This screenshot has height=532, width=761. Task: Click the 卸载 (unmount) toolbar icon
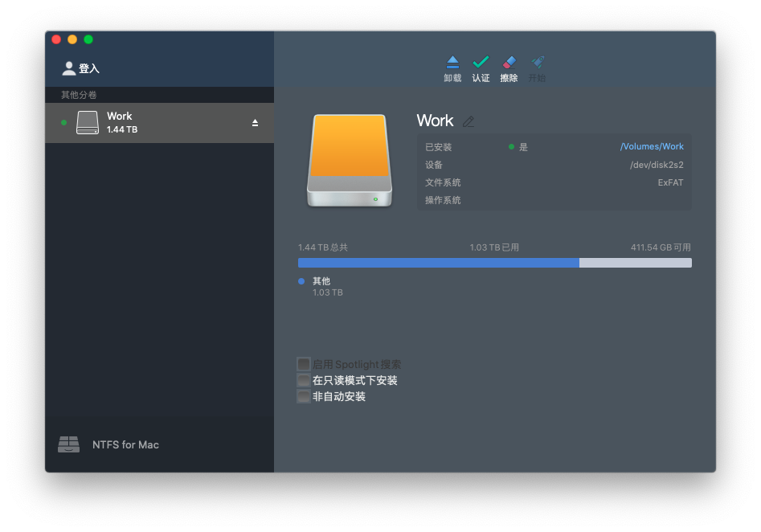coord(452,63)
